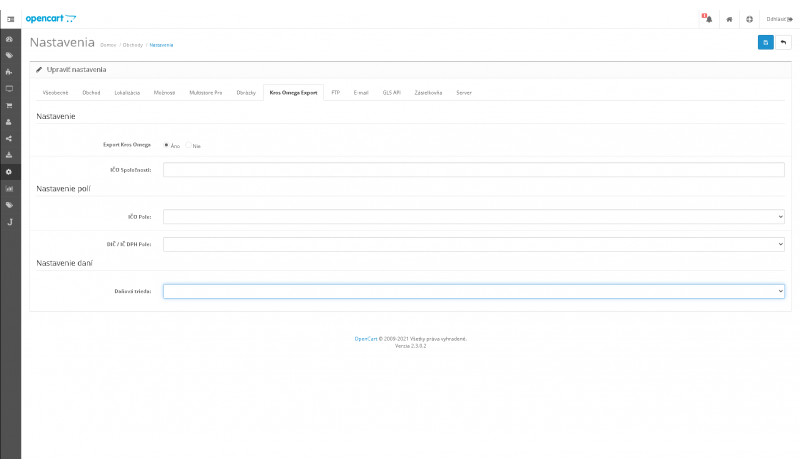The height and width of the screenshot is (470, 800).
Task: Click the Upraviť nastavenia panel heading
Action: tap(76, 69)
